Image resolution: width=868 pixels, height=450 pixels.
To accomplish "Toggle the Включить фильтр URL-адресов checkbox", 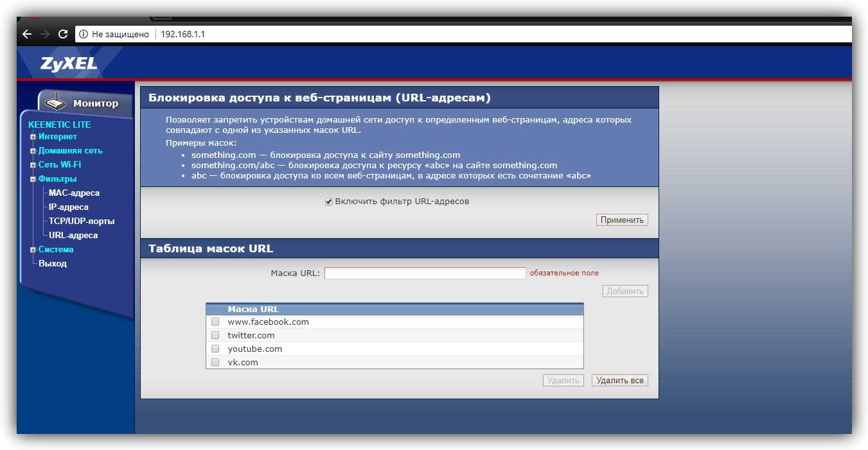I will coord(329,202).
